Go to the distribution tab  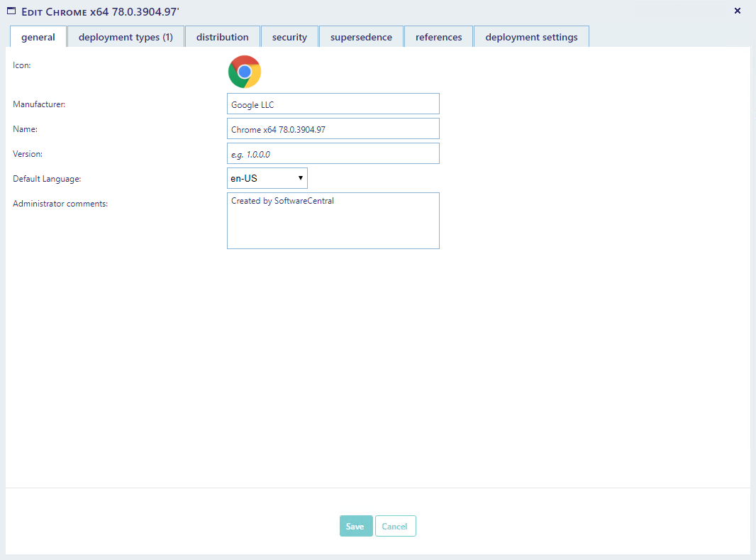click(223, 37)
